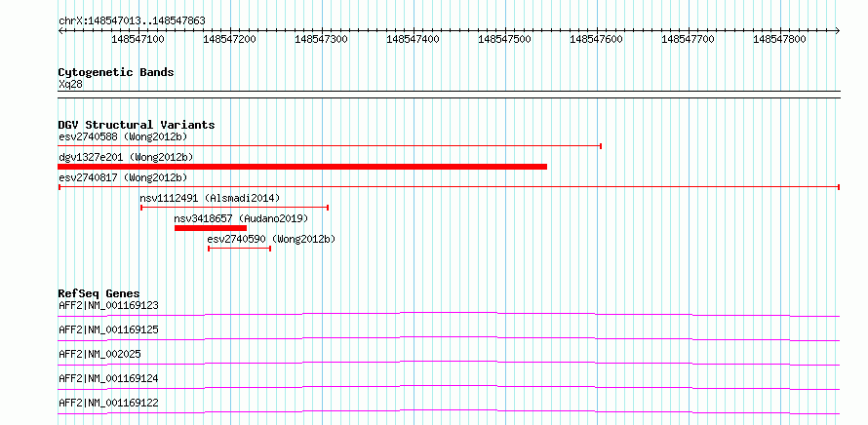Click ruler position 148547300
Viewport: 868px width, 425px height.
click(x=322, y=39)
